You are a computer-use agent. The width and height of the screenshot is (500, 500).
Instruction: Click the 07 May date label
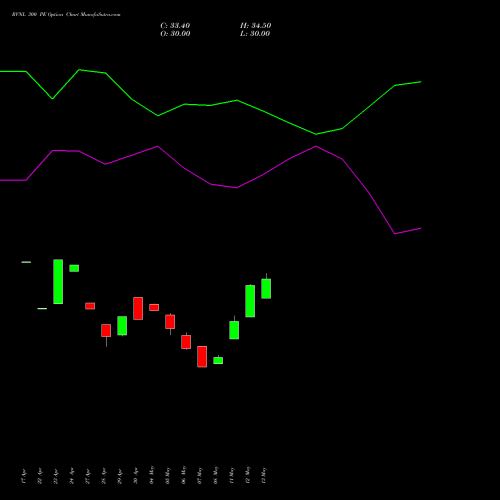point(200,475)
